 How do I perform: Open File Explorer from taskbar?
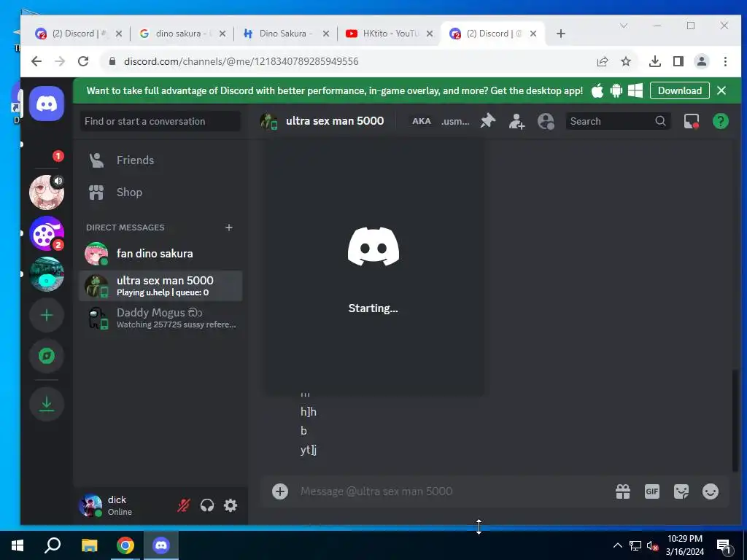point(89,545)
